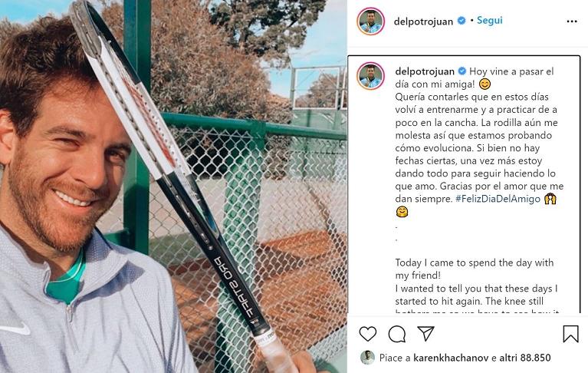The height and width of the screenshot is (373, 588).
Task: Click the smiling emoji after amiga
Action: [x=485, y=84]
